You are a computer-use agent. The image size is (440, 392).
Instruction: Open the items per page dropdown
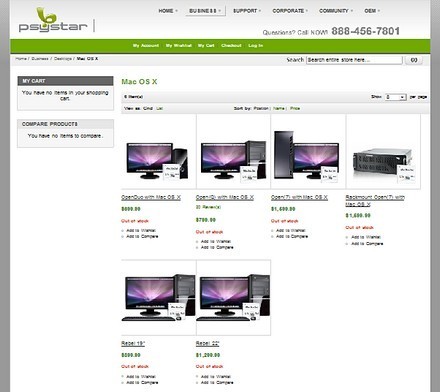(395, 97)
